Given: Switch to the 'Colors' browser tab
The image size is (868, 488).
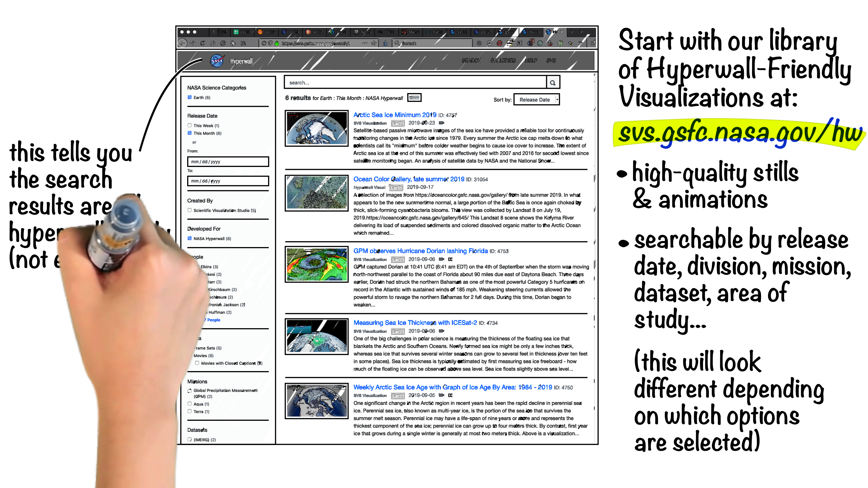Looking at the screenshot, I should [x=387, y=32].
